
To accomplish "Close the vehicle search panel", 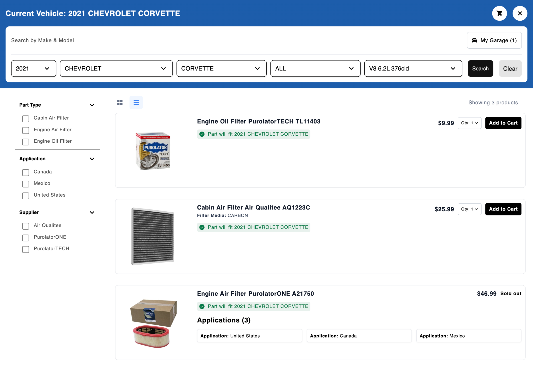I will click(x=520, y=13).
